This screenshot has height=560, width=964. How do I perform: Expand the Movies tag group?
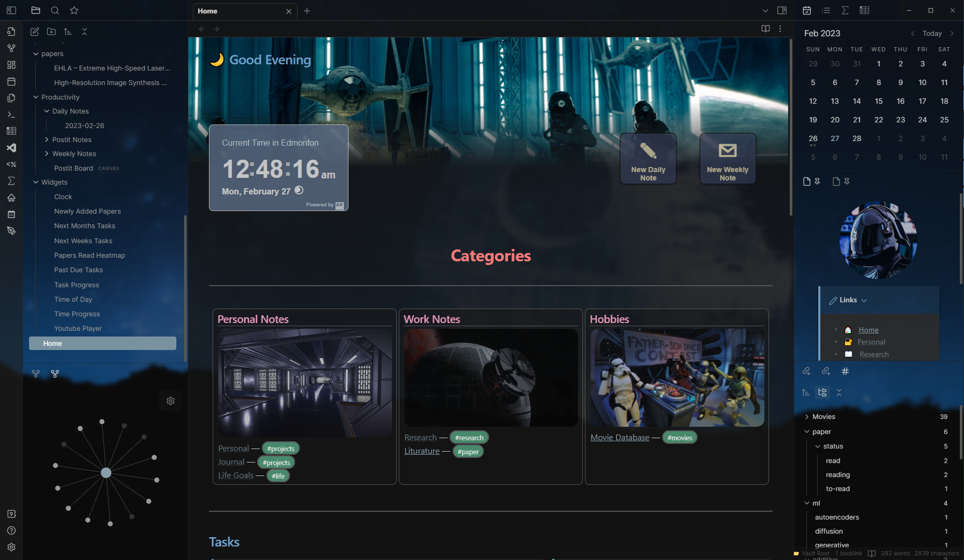click(x=807, y=416)
